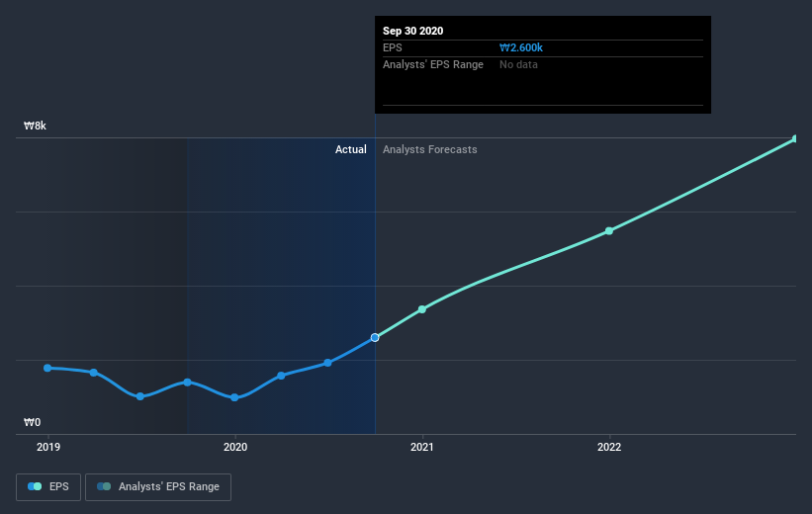This screenshot has height=514, width=812.
Task: Select the lowest mid-2019 EPS data point
Action: coord(140,396)
